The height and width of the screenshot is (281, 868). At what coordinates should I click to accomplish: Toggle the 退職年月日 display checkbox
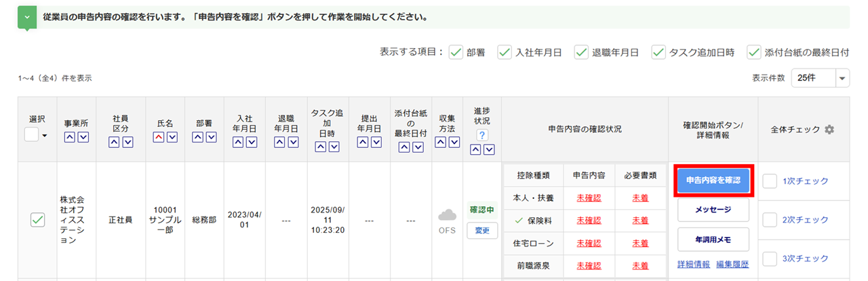tap(581, 52)
